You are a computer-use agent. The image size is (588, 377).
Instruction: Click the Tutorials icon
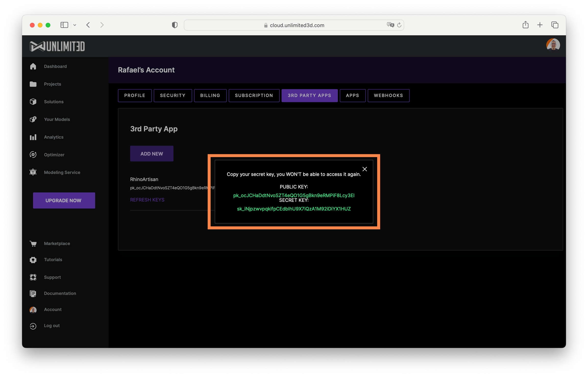[33, 260]
